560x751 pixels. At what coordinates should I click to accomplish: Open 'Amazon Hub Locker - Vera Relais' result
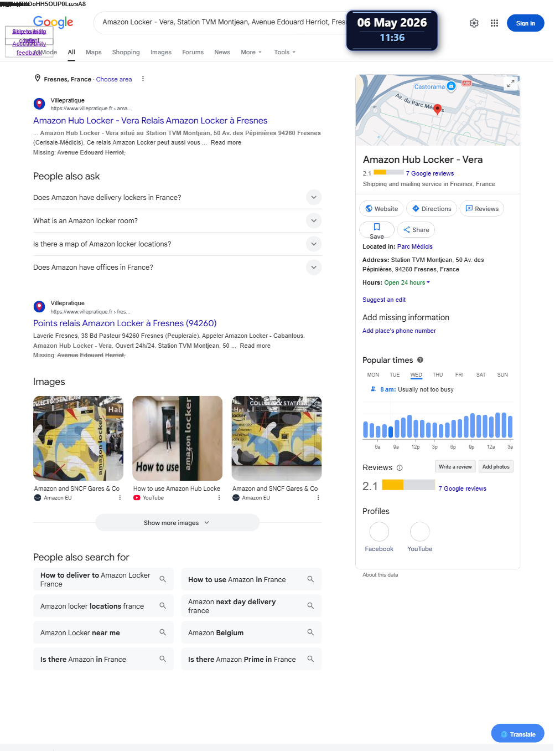point(150,121)
